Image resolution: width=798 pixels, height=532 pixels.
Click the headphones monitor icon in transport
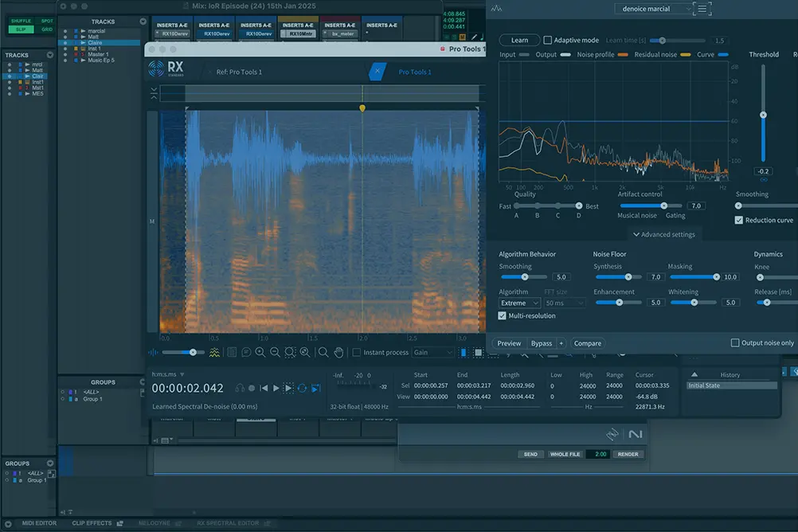(240, 388)
